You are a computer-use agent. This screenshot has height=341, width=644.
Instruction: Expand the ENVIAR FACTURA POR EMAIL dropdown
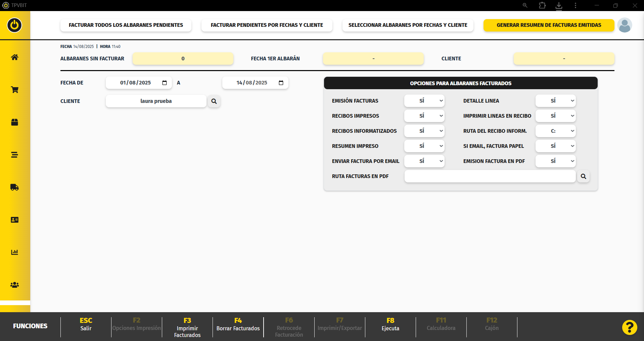[424, 161]
